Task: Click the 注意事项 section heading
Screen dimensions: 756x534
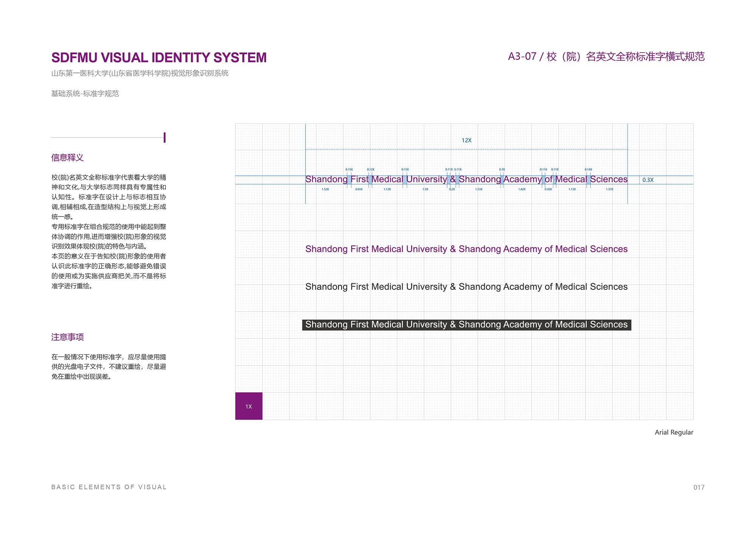Action: pyautogui.click(x=67, y=337)
